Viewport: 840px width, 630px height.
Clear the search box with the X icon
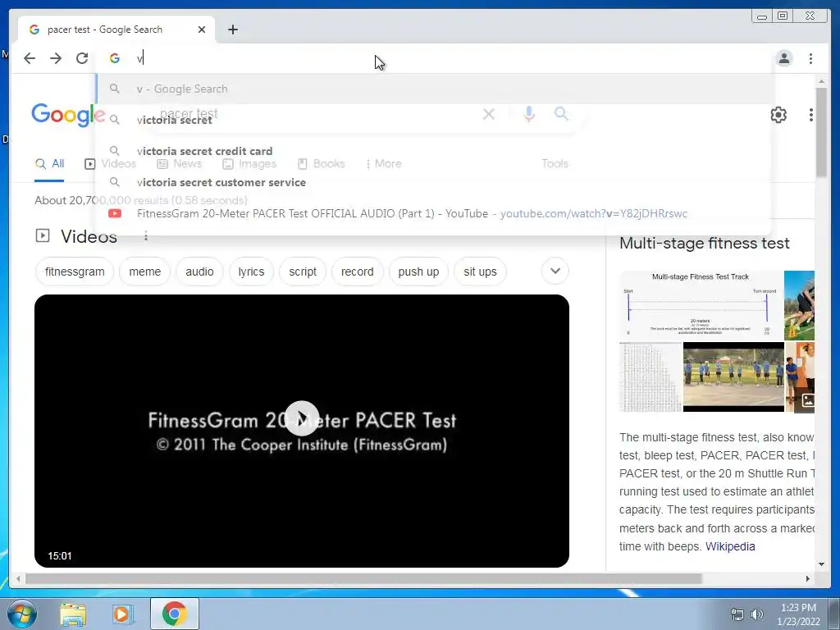[x=489, y=113]
